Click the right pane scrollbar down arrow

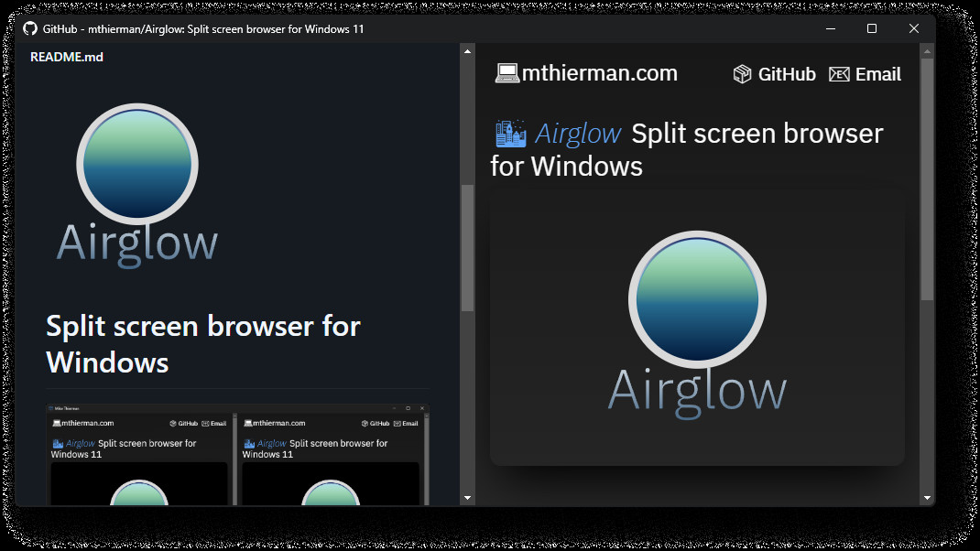pos(927,498)
